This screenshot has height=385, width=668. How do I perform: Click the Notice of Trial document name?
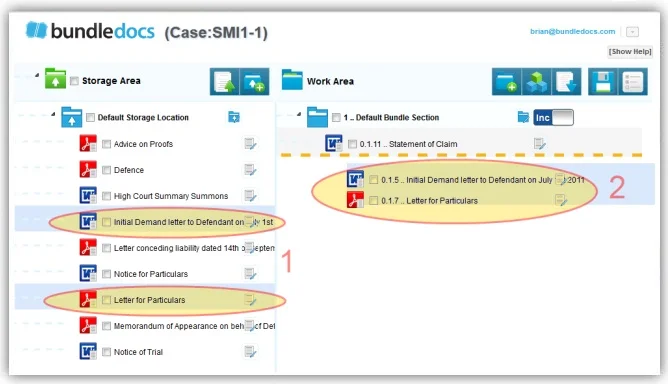[138, 352]
